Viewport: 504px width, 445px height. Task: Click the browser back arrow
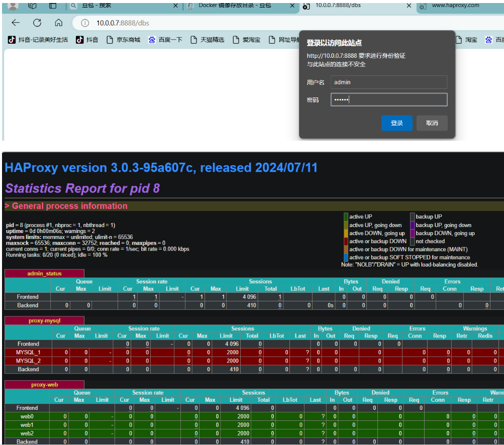tap(16, 23)
